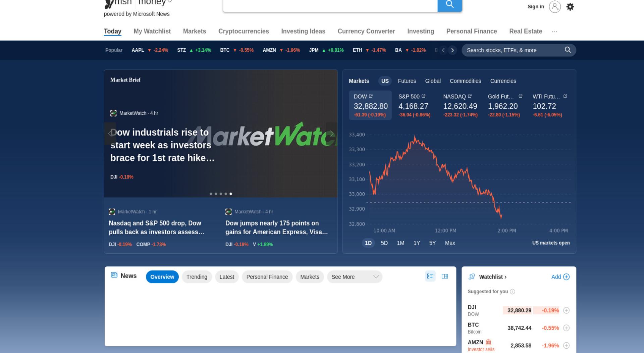Click the blue search magnifier button

(450, 5)
